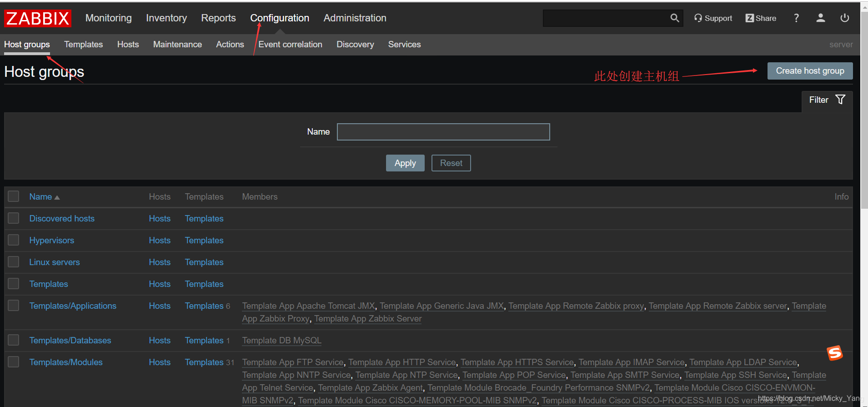Tick the select-all checkbox in table header
The width and height of the screenshot is (868, 407).
(x=14, y=196)
